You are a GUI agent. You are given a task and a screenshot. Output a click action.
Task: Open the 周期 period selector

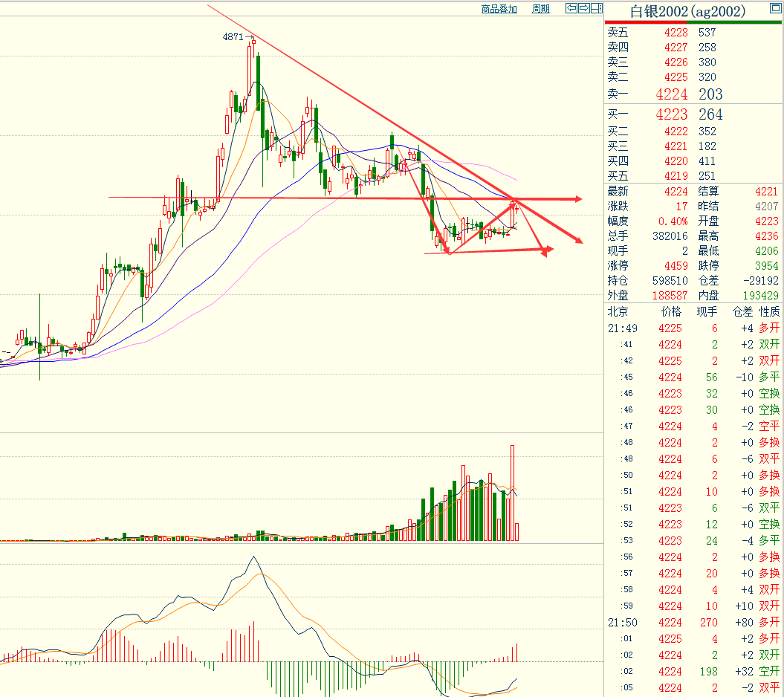click(541, 9)
